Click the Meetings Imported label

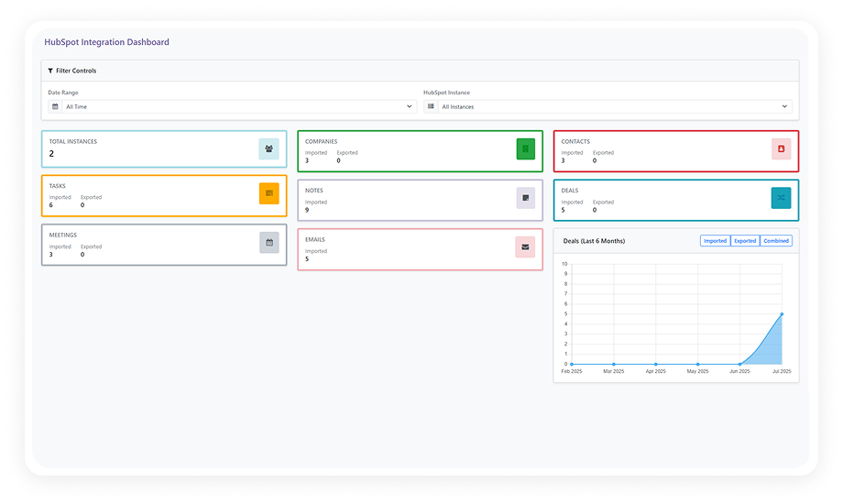[60, 247]
